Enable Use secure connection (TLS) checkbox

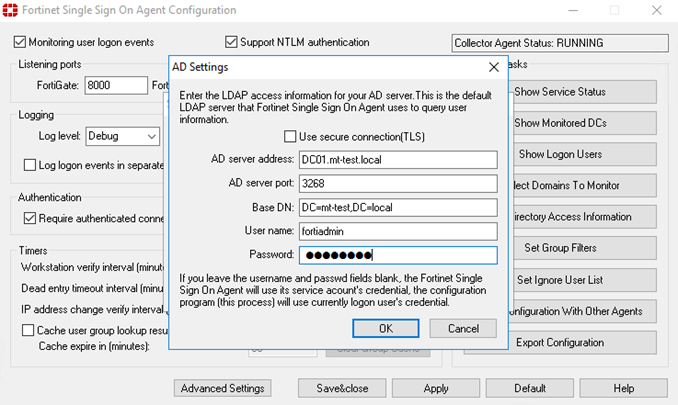tap(291, 136)
